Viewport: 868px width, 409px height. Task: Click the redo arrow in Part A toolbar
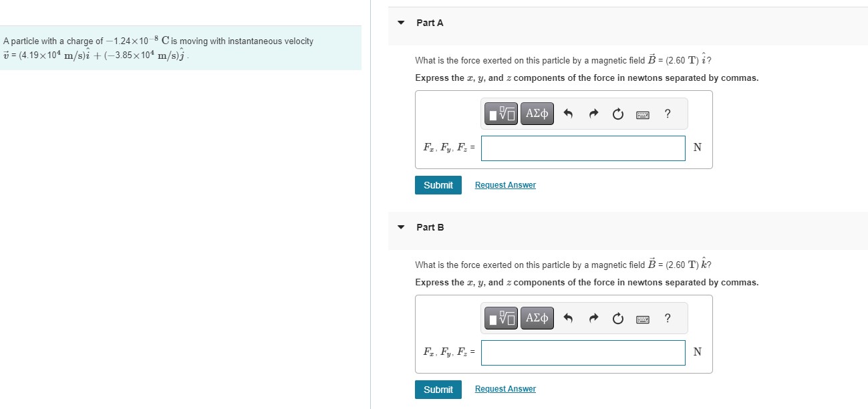593,114
